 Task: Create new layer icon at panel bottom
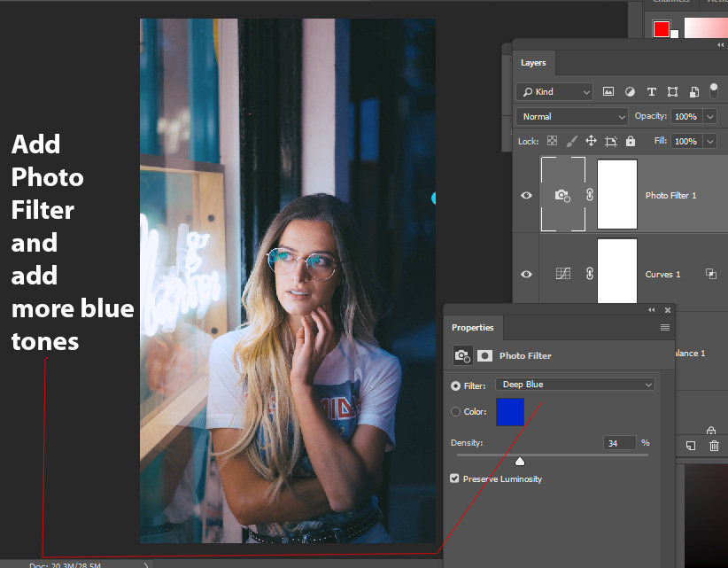(x=691, y=446)
